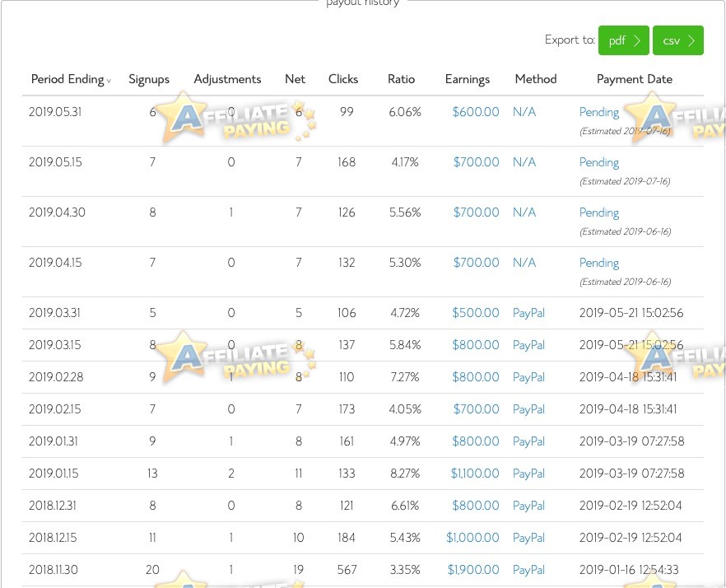Open $800.00 earnings for 2018.12.31
Screen dimensions: 726x588
point(476,505)
